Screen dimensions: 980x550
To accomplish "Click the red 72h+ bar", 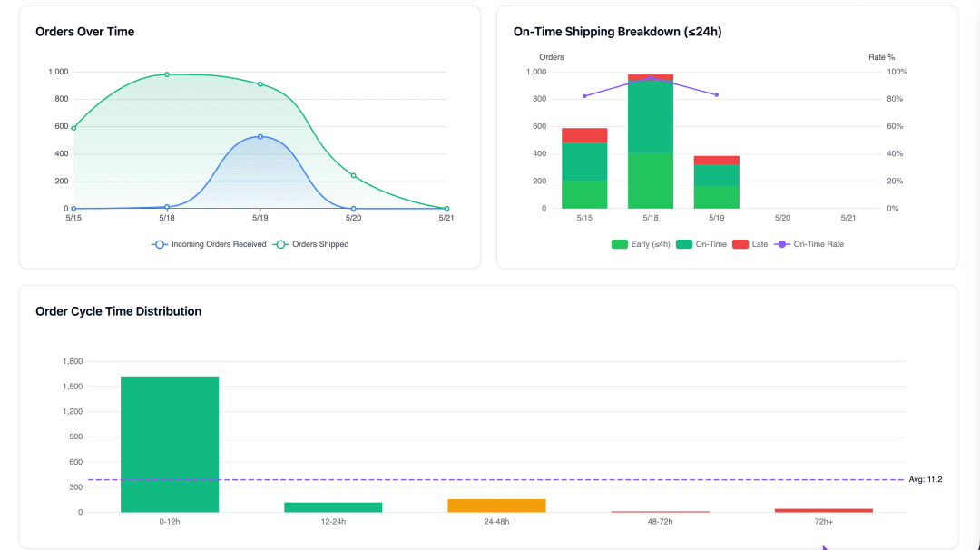I will (x=824, y=511).
